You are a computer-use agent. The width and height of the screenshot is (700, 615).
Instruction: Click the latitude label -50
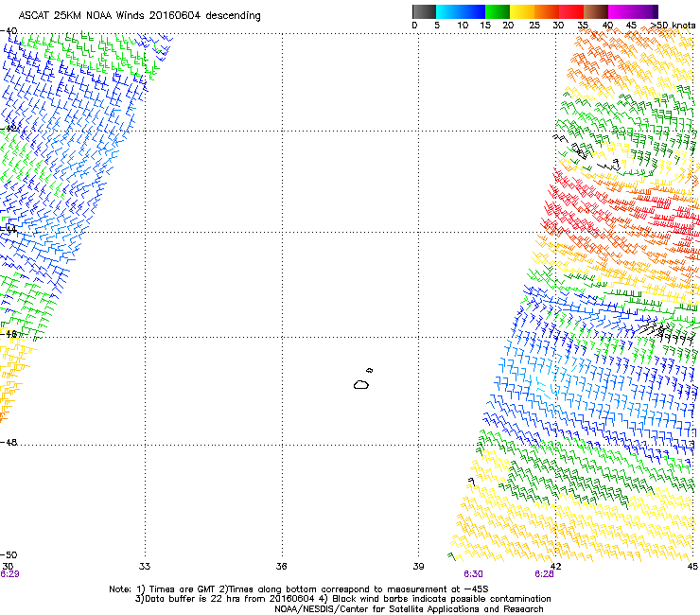[x=9, y=554]
